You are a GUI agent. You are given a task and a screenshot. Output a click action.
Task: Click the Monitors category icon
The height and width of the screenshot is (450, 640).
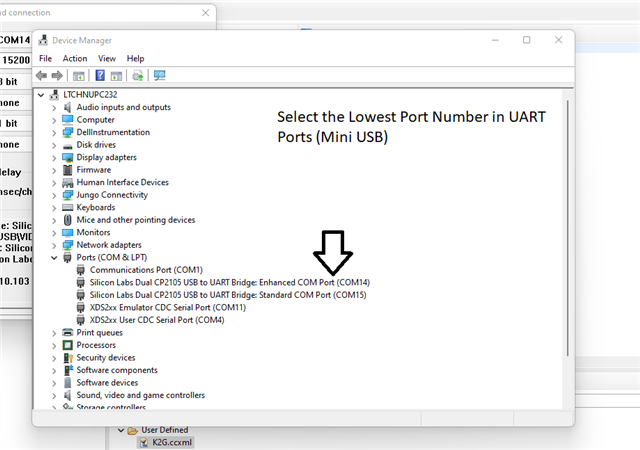click(x=67, y=232)
